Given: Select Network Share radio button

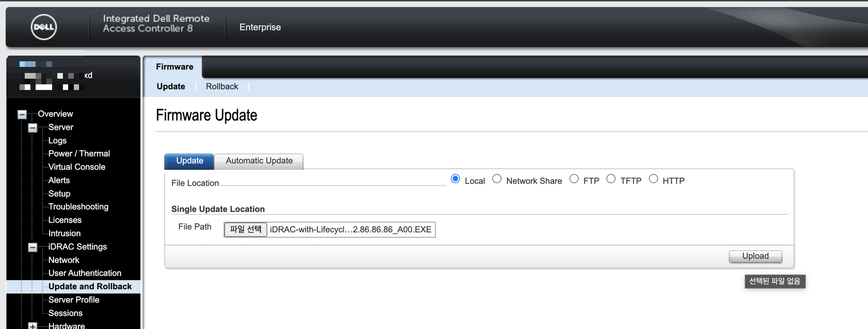Looking at the screenshot, I should pos(497,179).
